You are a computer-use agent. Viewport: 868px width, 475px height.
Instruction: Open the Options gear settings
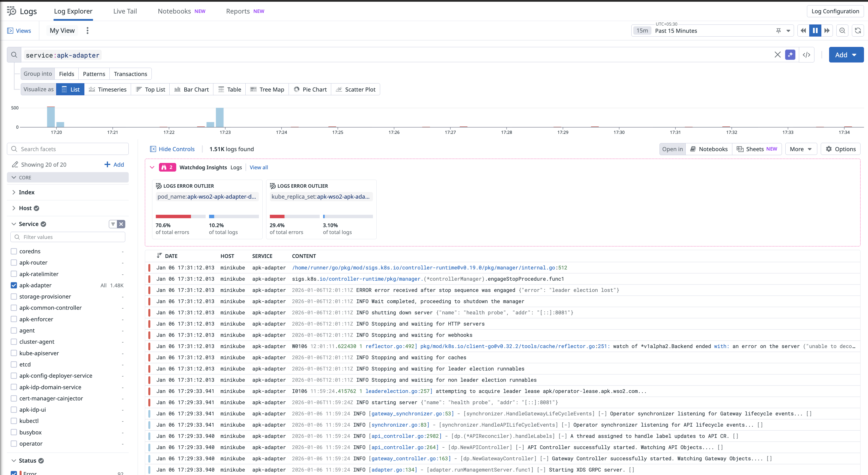pyautogui.click(x=841, y=149)
